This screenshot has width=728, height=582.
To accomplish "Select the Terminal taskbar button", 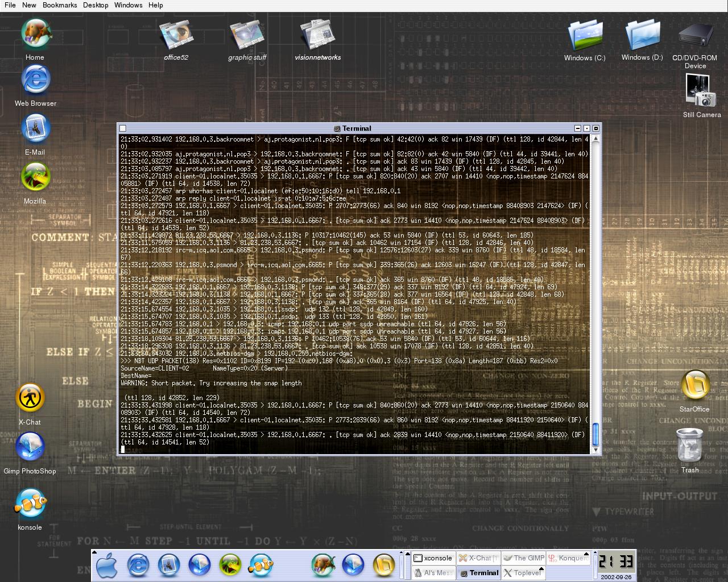I will coord(479,573).
